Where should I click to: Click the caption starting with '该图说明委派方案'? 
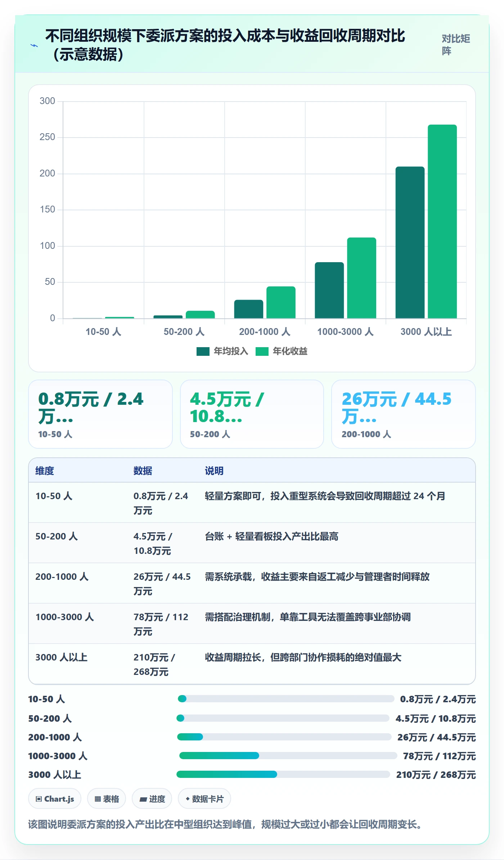pyautogui.click(x=226, y=824)
